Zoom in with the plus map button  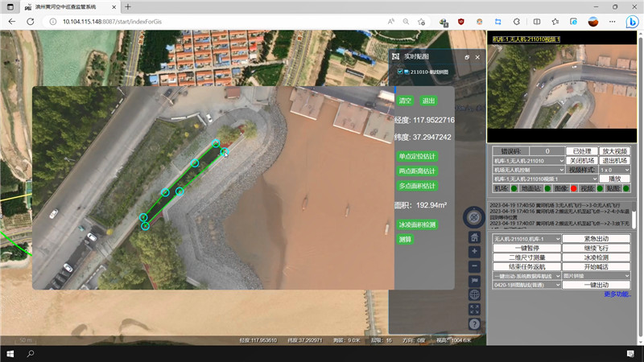tap(474, 251)
